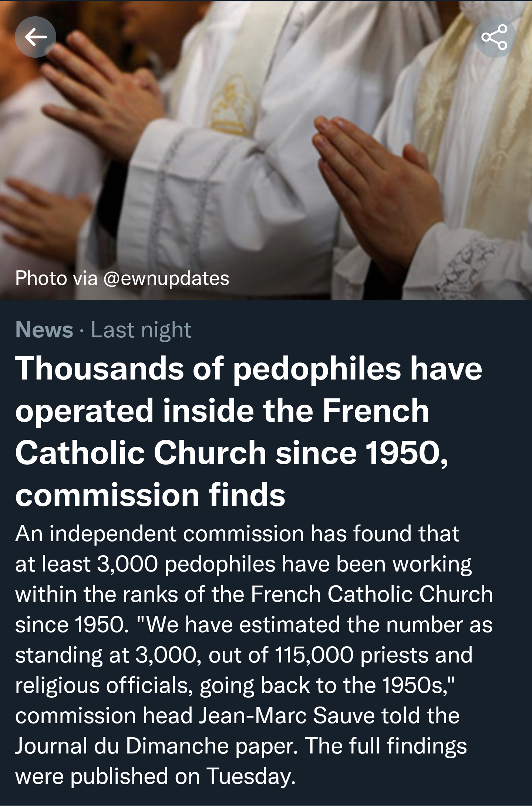Image resolution: width=532 pixels, height=806 pixels.
Task: Open the 'Thousands of pedophiles' headline
Action: tap(249, 370)
